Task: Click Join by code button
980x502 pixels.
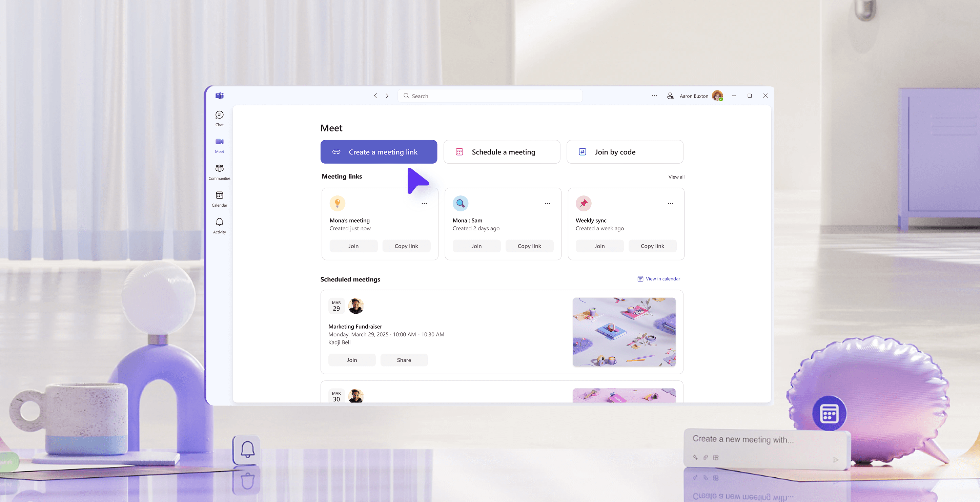Action: 624,152
